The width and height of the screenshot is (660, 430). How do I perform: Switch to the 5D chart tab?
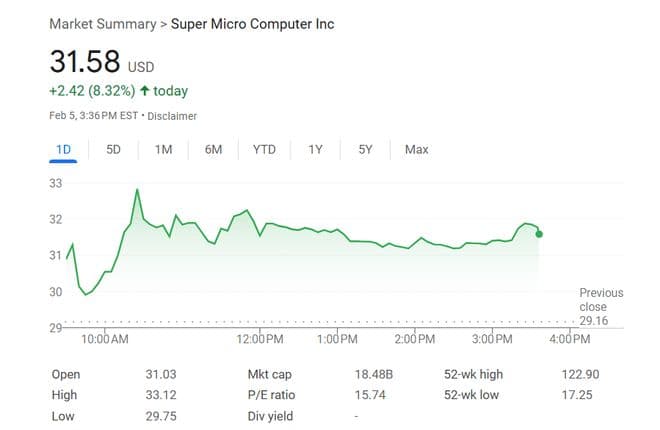click(x=113, y=150)
